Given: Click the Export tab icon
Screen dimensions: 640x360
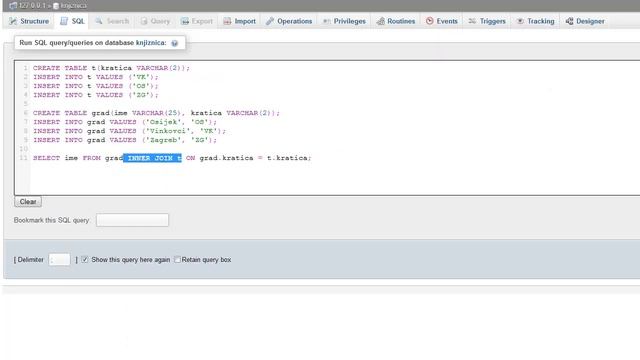Looking at the screenshot, I should click(x=185, y=21).
